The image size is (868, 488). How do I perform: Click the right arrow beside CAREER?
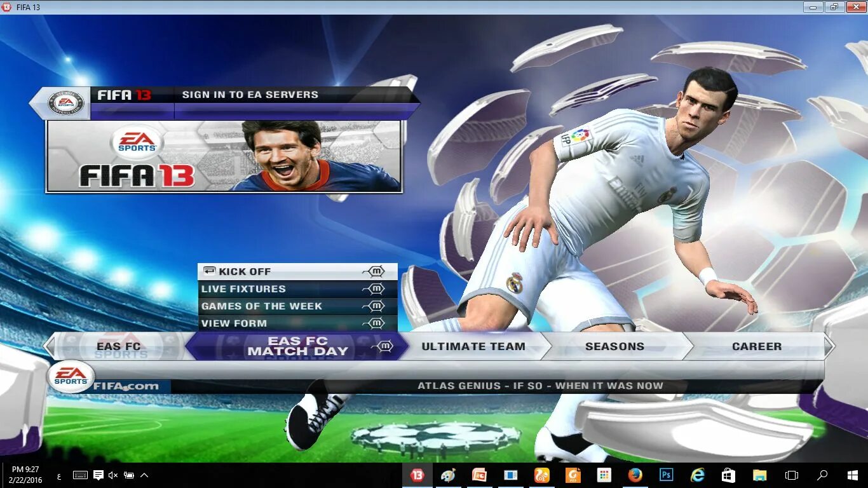[x=829, y=347]
